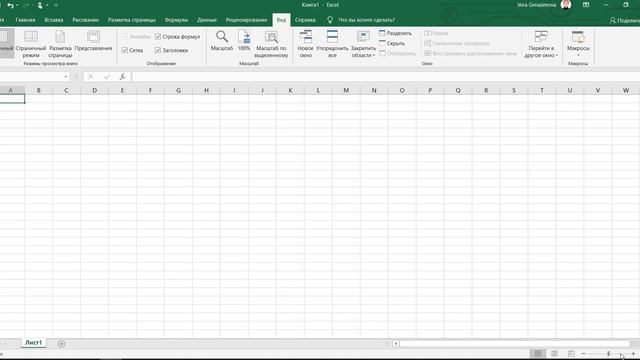Screen dimensions: 640x360
Task: Select column header T
Action: [542, 90]
